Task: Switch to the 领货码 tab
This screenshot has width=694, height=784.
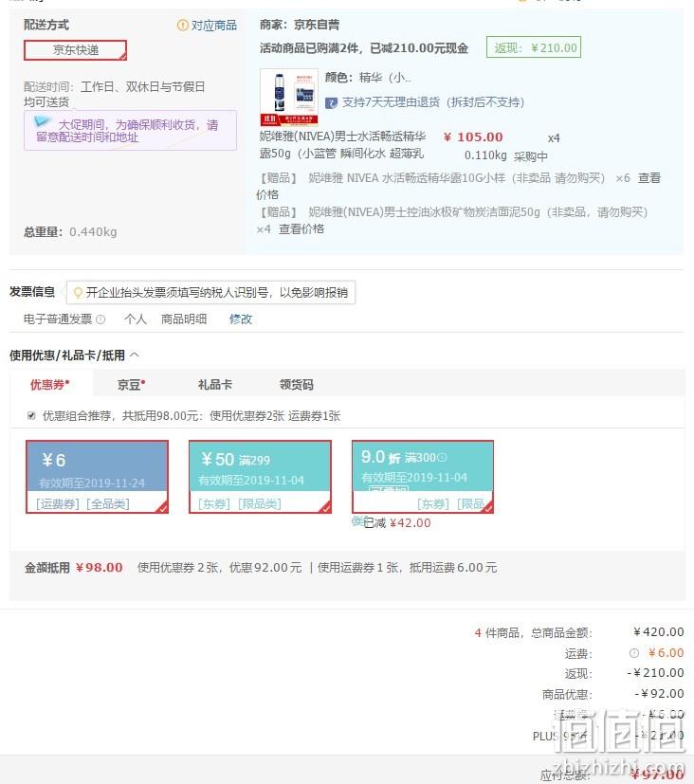Action: [x=297, y=385]
